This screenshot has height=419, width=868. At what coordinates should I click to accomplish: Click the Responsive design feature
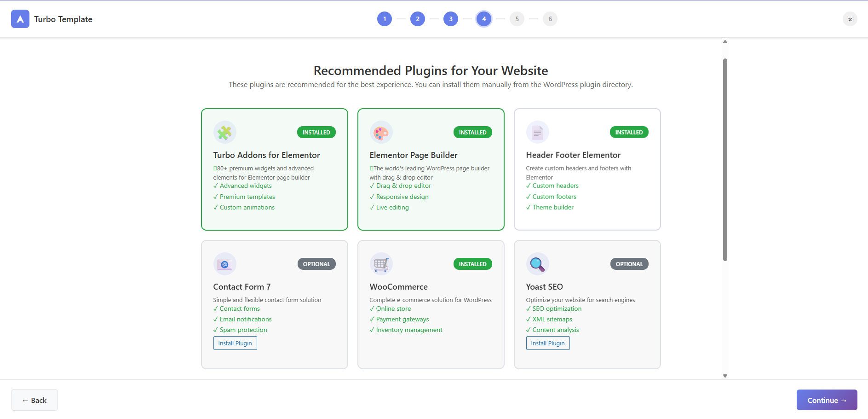(399, 197)
